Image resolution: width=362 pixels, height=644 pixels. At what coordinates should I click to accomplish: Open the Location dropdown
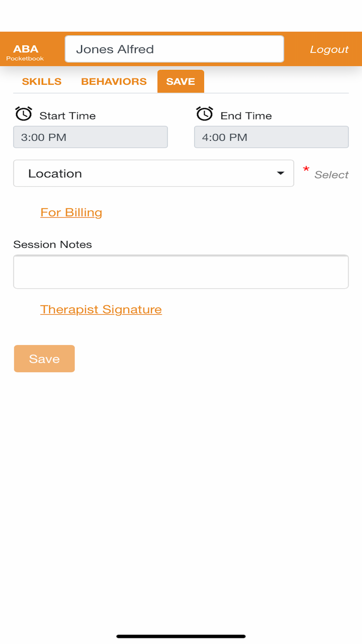pyautogui.click(x=153, y=173)
